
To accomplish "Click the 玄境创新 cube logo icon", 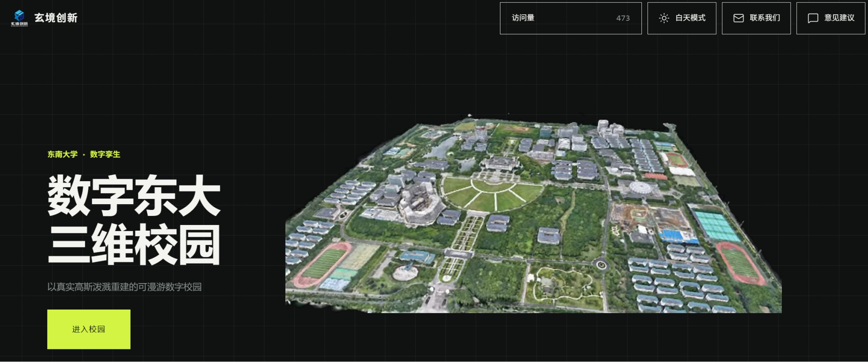I will click(19, 18).
